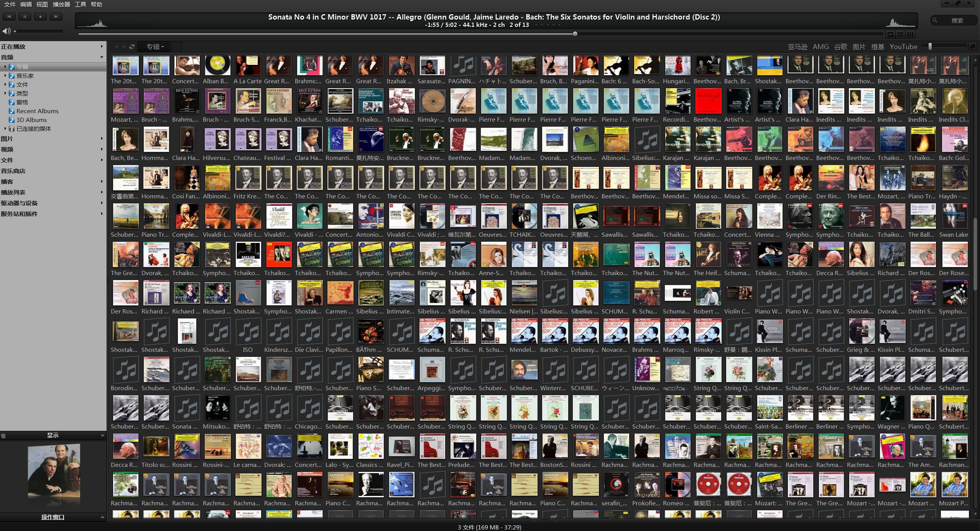980x531 pixels.
Task: Open the 视图 menu
Action: (x=42, y=4)
